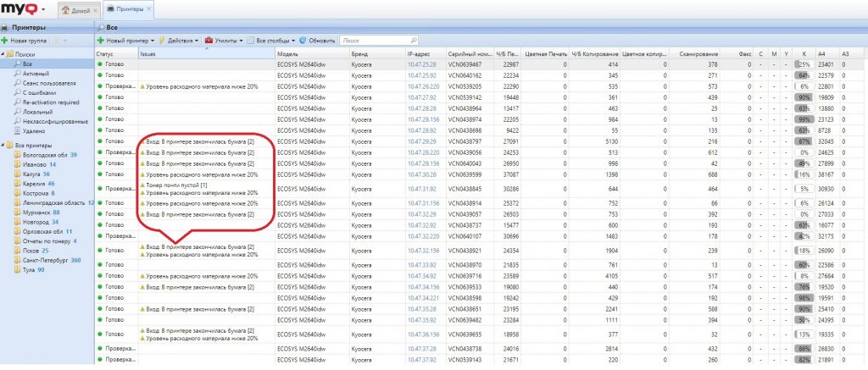Click 25% toner bar for 10.47.25.28

(804, 64)
